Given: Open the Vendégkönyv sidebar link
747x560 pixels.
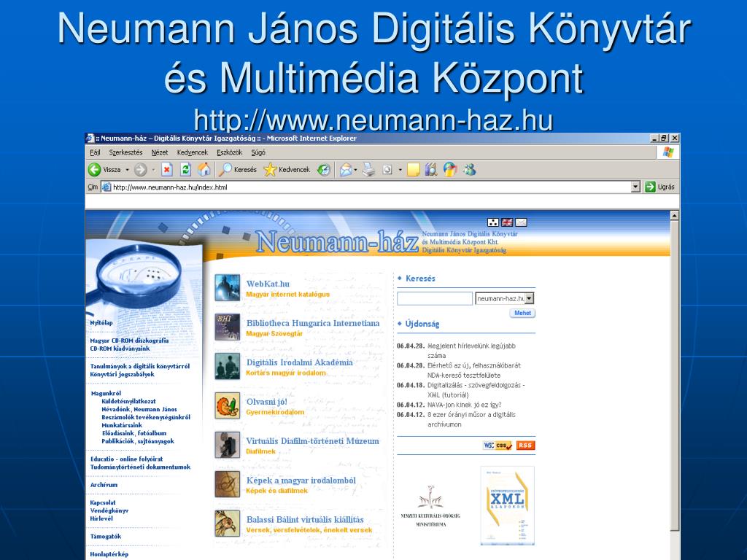Looking at the screenshot, I should pyautogui.click(x=109, y=510).
